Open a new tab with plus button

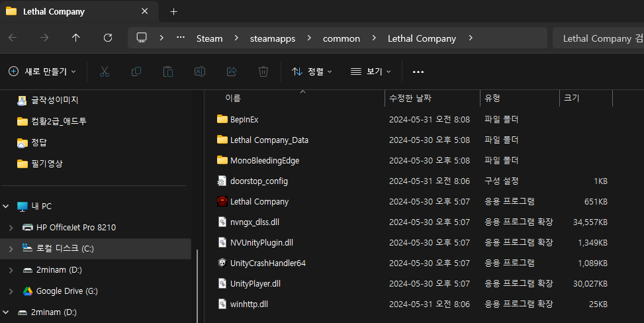click(173, 11)
